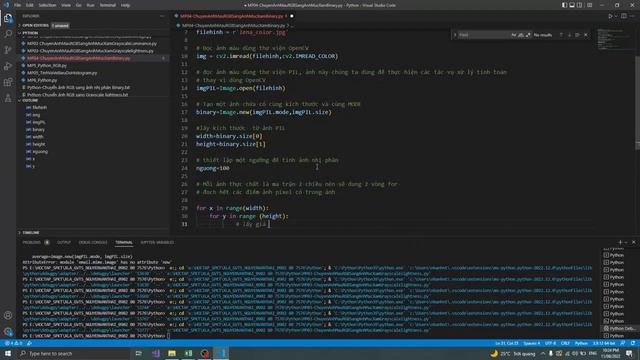Show hidden system tray icons
This screenshot has width=640, height=360.
click(x=543, y=353)
